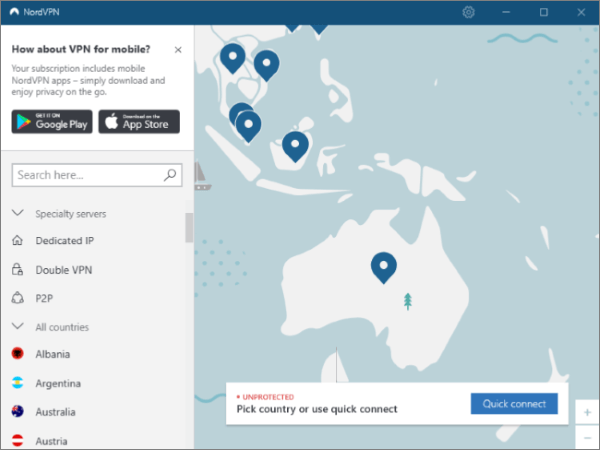
Task: Open the settings gear in title bar
Action: [x=468, y=12]
